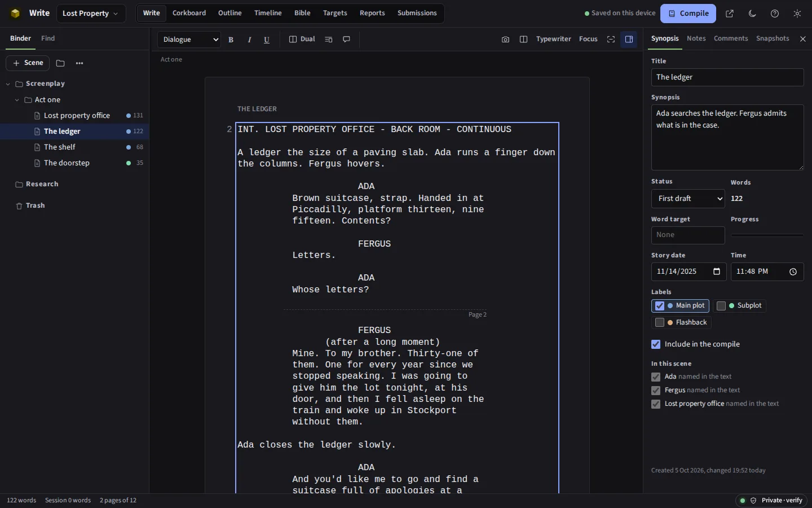
Task: Open The shelf scene in binder
Action: pyautogui.click(x=74, y=147)
